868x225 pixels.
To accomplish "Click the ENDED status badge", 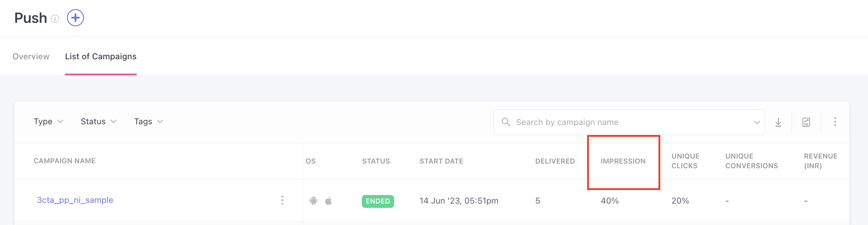I will pyautogui.click(x=378, y=201).
